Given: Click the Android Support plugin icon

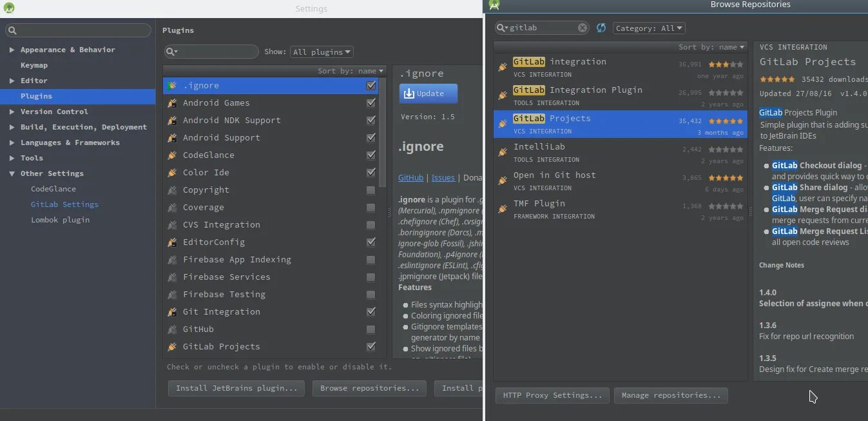Looking at the screenshot, I should [x=172, y=138].
